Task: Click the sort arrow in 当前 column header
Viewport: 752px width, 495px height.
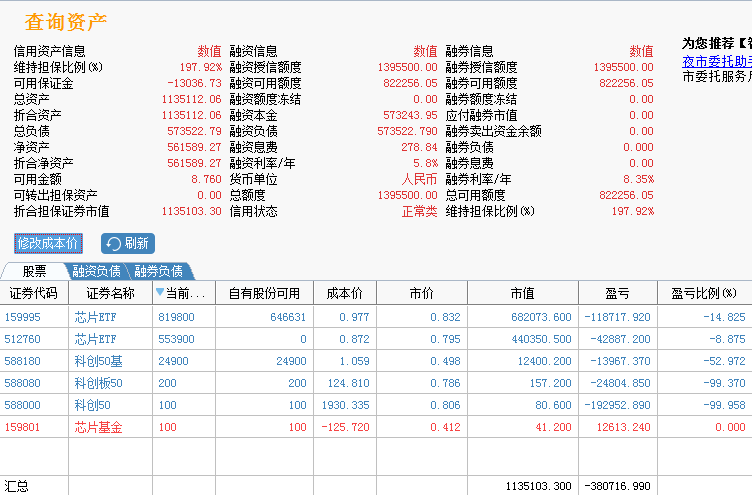Action: (x=160, y=292)
